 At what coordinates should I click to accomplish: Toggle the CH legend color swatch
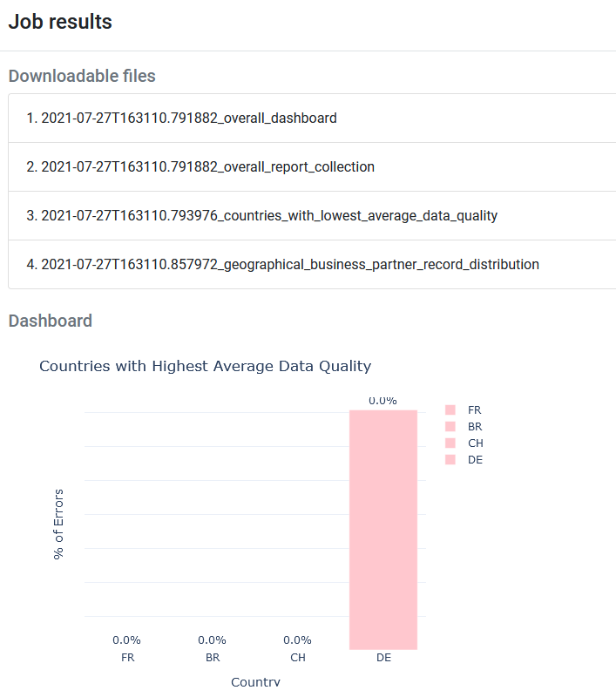coord(450,443)
